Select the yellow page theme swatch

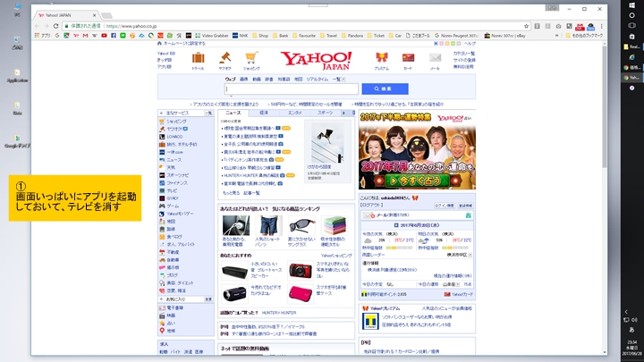(447, 44)
